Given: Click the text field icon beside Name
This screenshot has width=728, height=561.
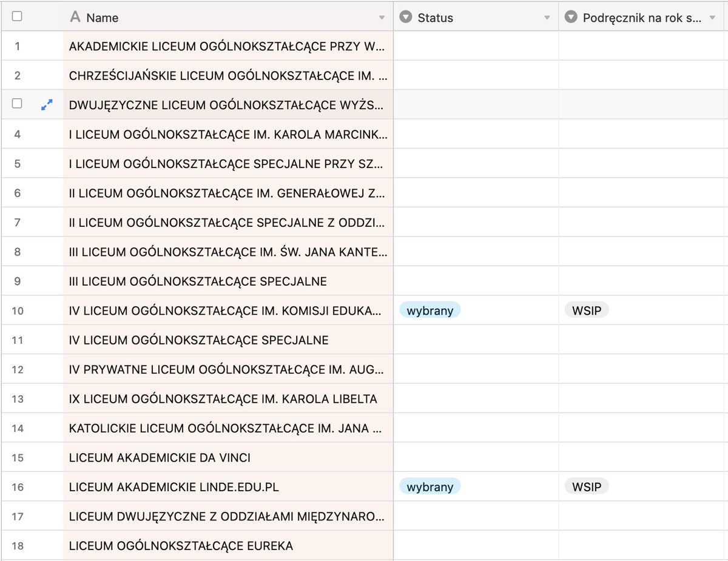Looking at the screenshot, I should coord(75,17).
